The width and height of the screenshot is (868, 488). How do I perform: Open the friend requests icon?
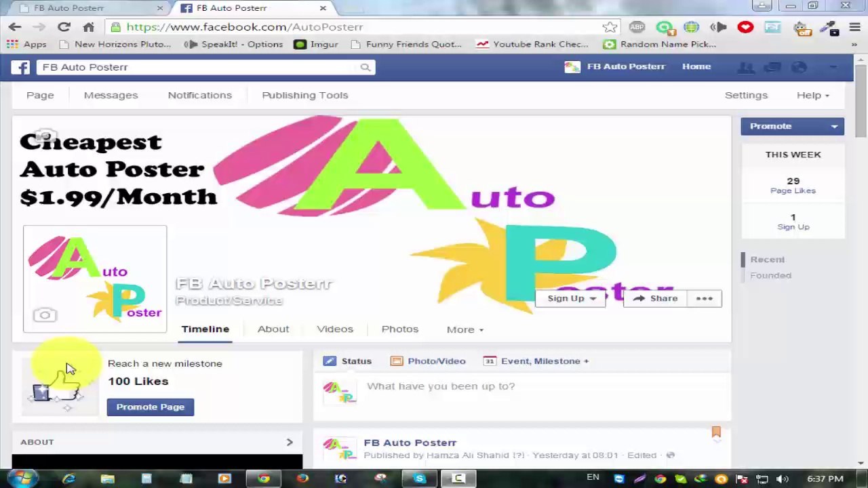coord(745,67)
